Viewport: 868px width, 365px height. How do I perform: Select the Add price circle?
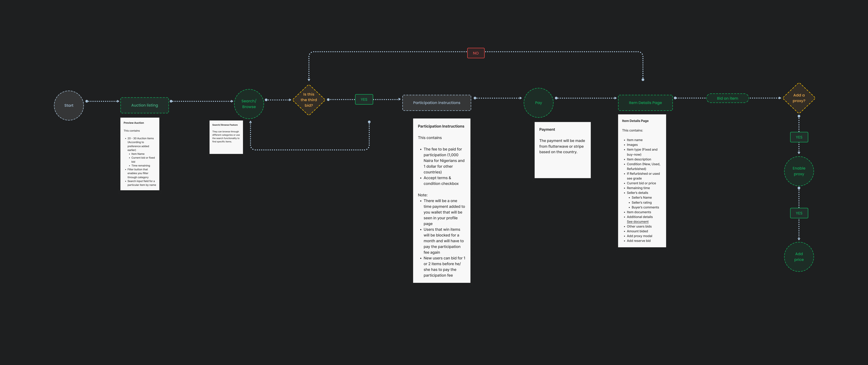799,257
